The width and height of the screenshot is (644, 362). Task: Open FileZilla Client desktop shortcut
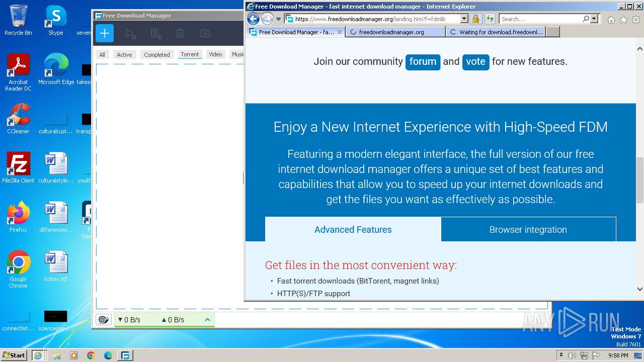18,168
